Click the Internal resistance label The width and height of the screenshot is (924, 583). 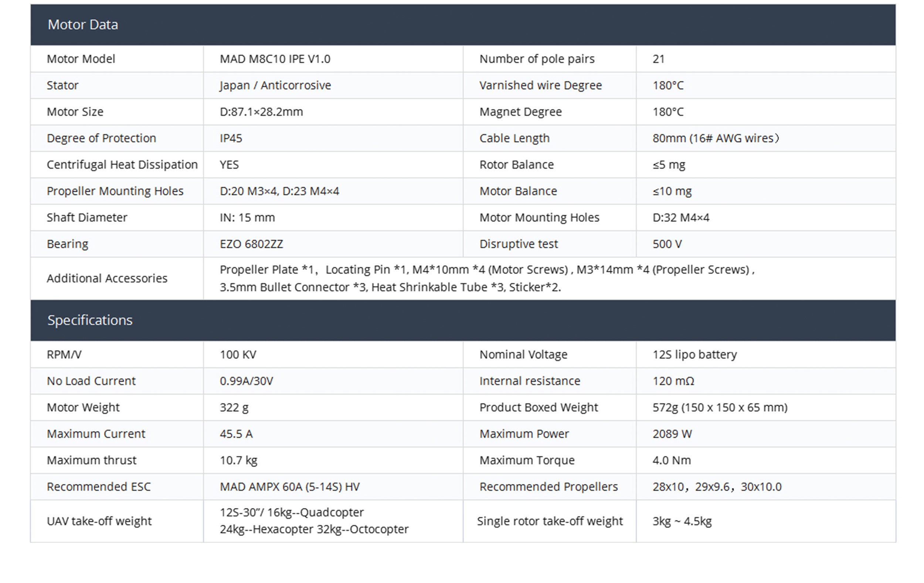click(x=530, y=381)
